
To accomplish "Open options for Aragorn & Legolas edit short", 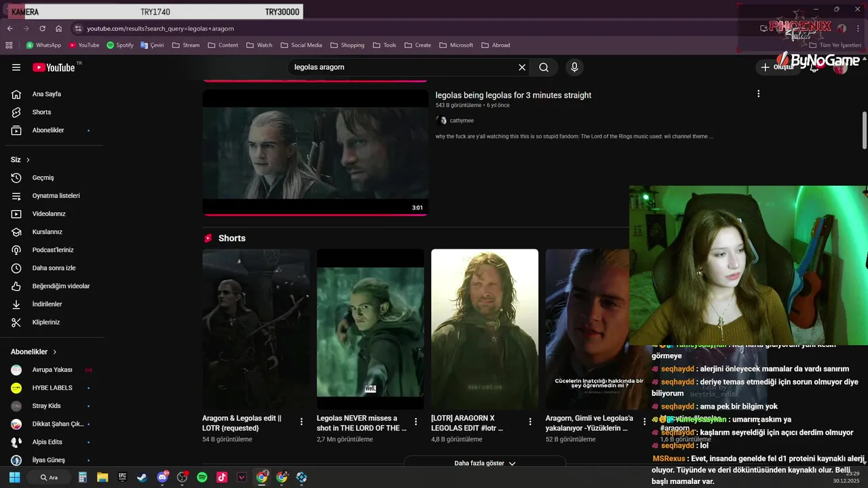I will point(302,422).
